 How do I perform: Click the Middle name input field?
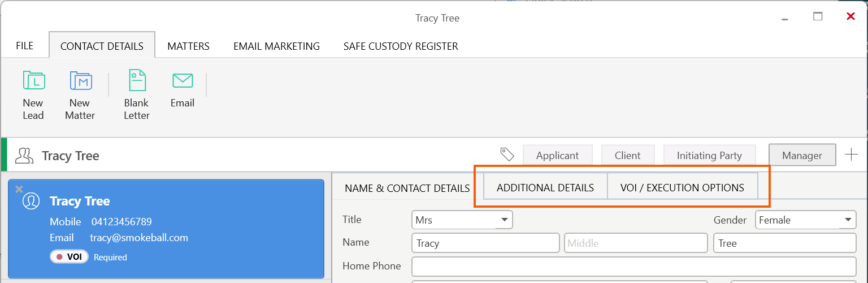click(636, 243)
